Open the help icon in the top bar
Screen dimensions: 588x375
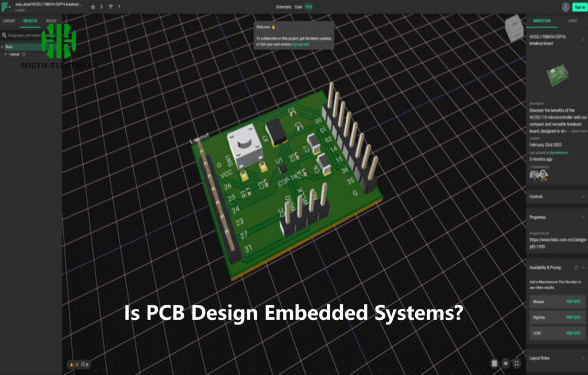[x=119, y=7]
